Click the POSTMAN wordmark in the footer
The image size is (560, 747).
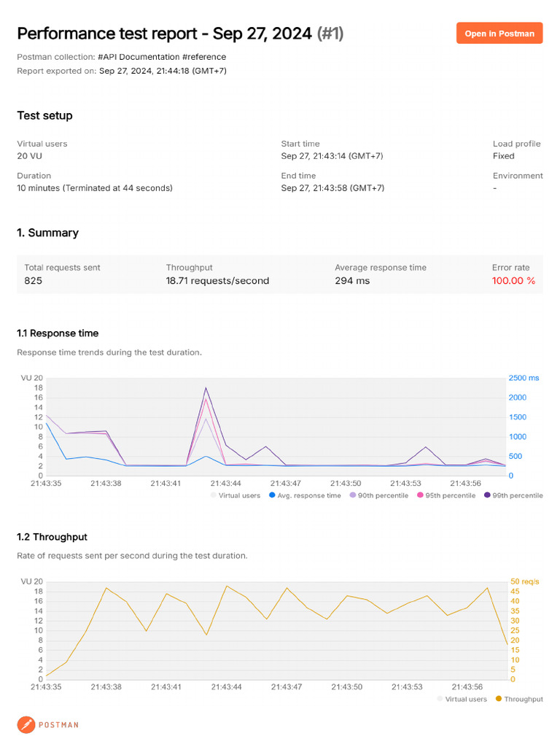(x=60, y=725)
